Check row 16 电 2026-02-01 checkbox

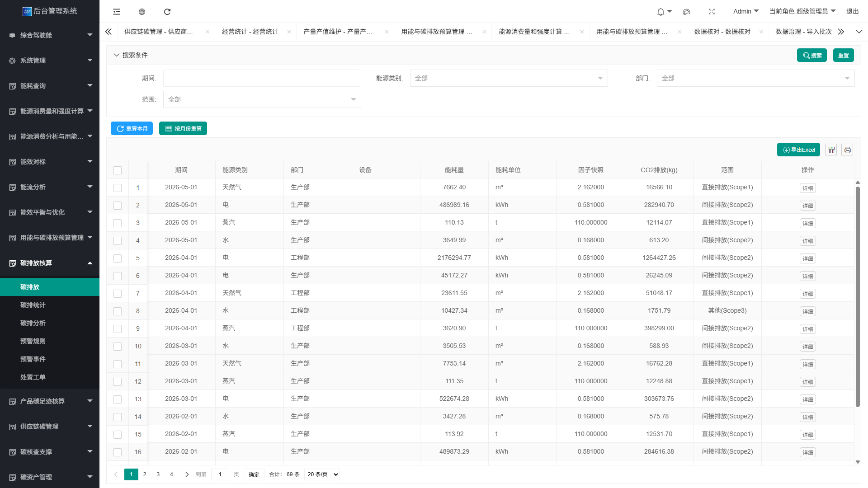(x=118, y=452)
